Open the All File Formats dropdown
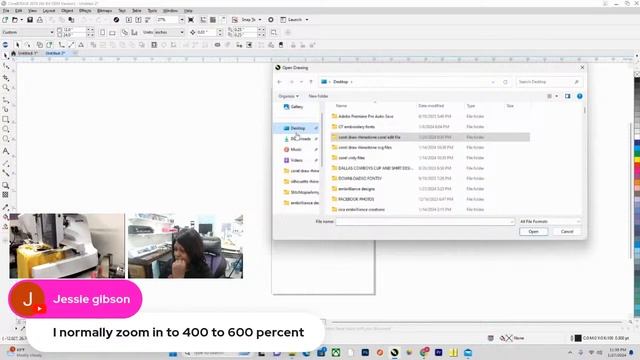The width and height of the screenshot is (640, 360). click(549, 222)
